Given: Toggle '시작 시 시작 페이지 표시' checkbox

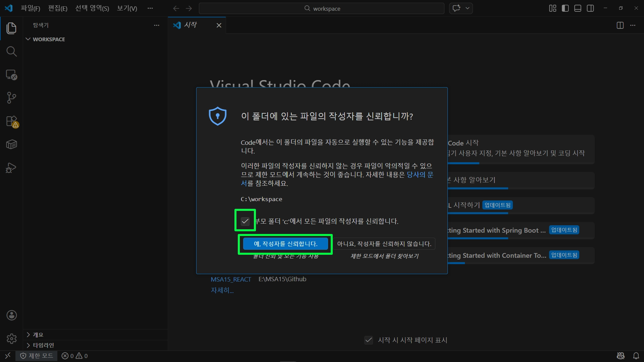Looking at the screenshot, I should 368,340.
